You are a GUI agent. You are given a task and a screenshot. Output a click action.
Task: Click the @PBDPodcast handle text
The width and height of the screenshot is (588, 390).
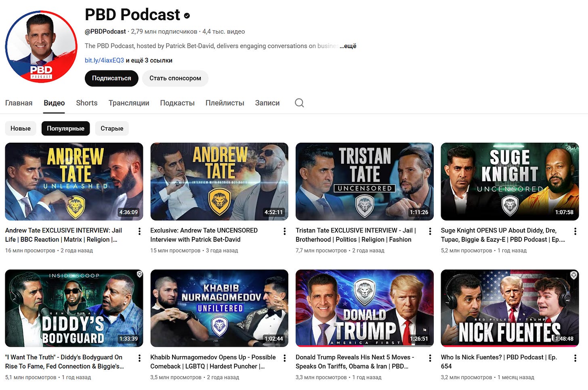pyautogui.click(x=105, y=32)
